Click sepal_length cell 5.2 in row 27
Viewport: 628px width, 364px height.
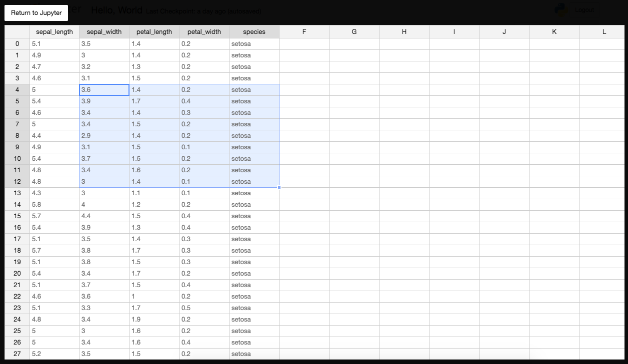point(54,354)
